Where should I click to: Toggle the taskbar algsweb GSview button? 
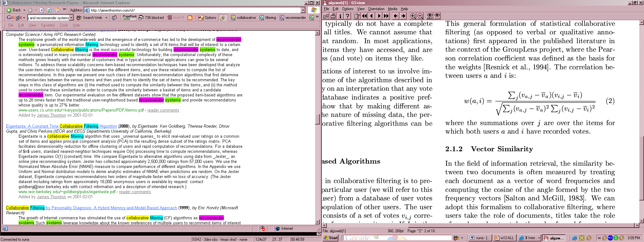(x=554, y=238)
